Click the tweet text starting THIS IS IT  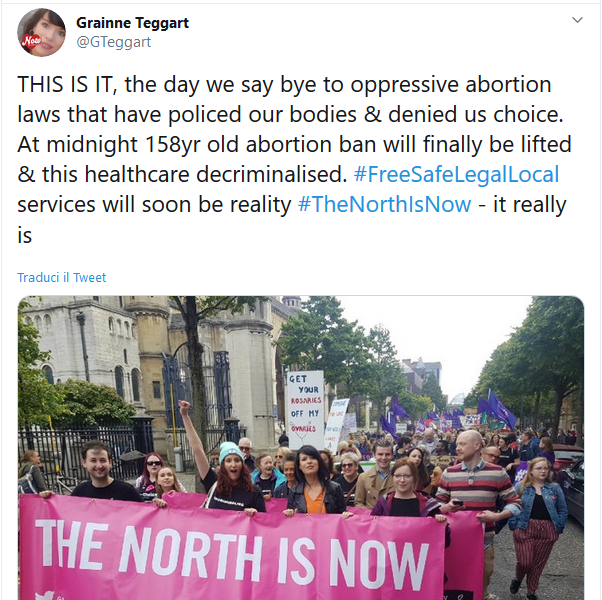pyautogui.click(x=294, y=159)
